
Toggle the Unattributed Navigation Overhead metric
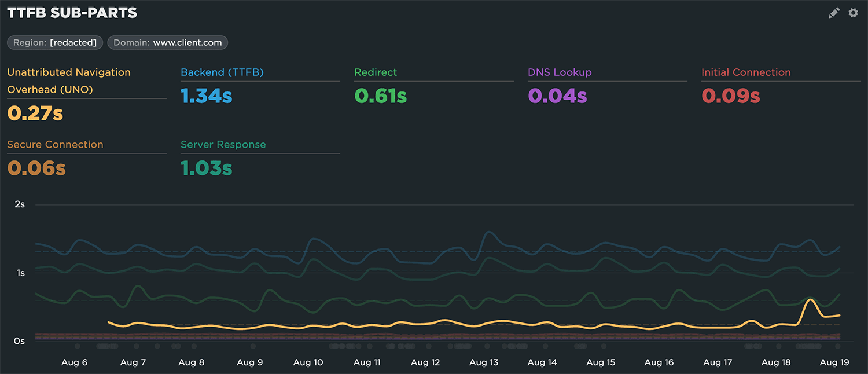(x=69, y=81)
